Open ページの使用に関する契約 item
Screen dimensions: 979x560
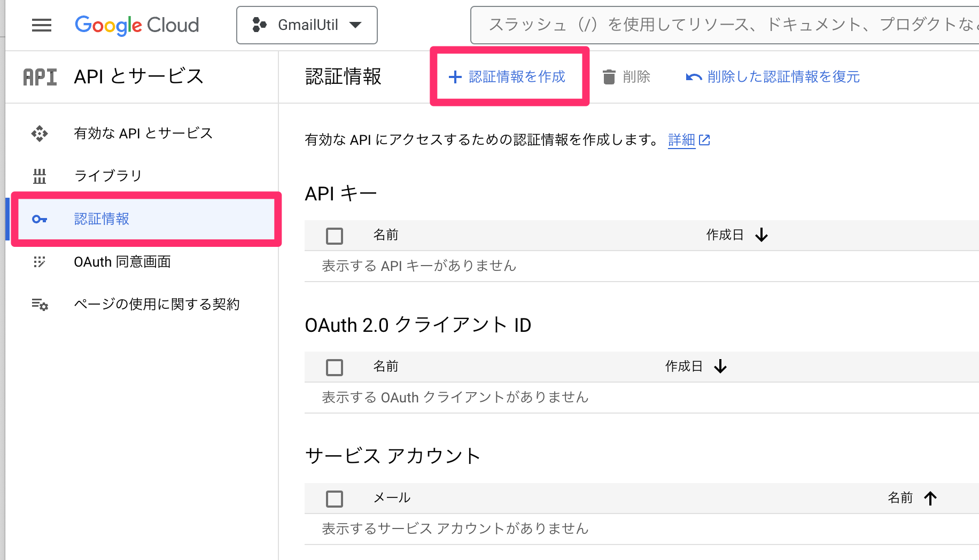click(x=157, y=305)
